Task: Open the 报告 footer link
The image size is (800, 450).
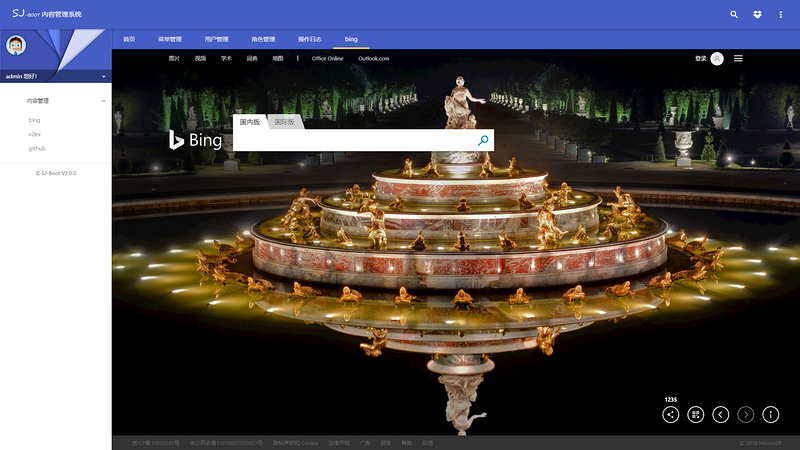Action: [386, 443]
